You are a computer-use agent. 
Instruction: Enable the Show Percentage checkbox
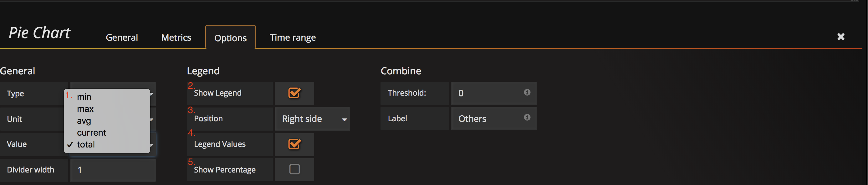[x=294, y=169]
